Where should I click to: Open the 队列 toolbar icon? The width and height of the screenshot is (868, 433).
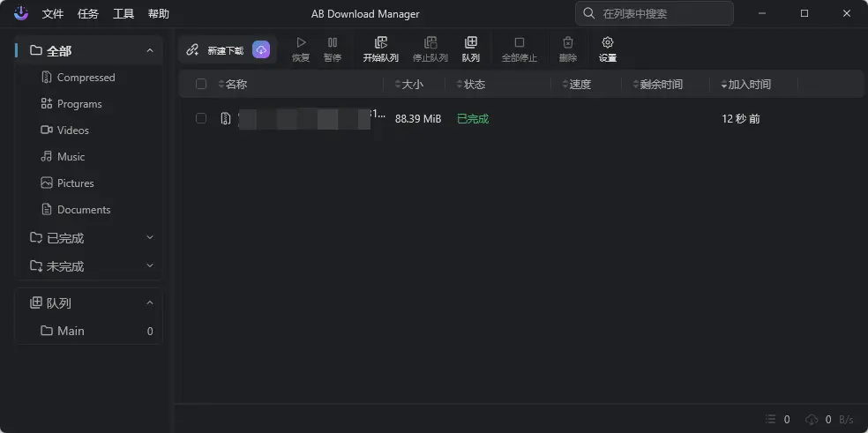point(470,42)
